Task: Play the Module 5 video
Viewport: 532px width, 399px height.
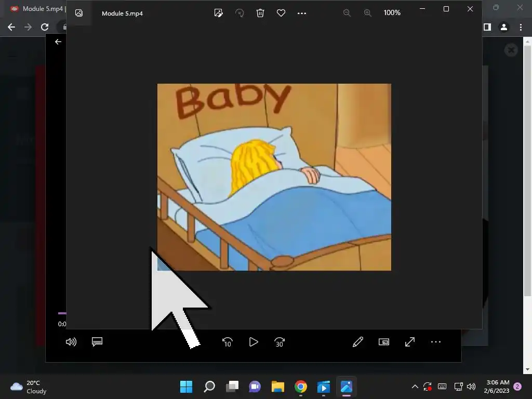Action: 254,342
